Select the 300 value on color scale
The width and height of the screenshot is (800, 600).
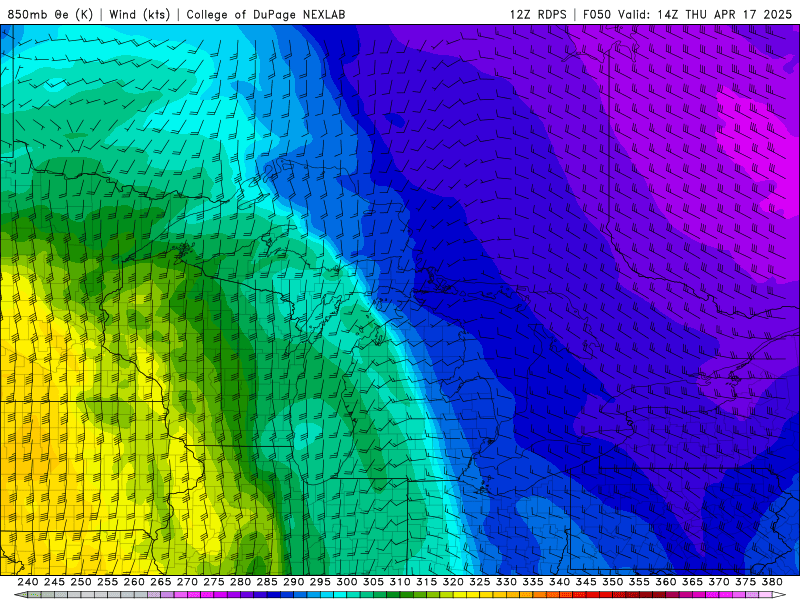click(x=346, y=582)
